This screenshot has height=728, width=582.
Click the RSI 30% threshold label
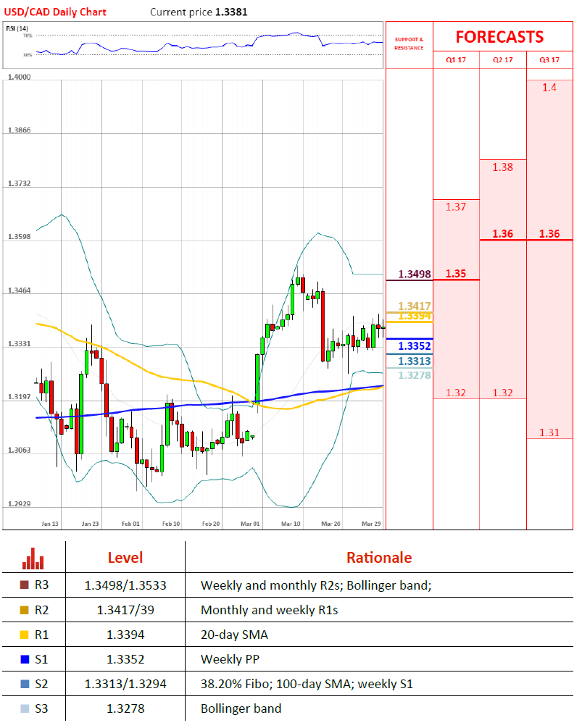(28, 55)
